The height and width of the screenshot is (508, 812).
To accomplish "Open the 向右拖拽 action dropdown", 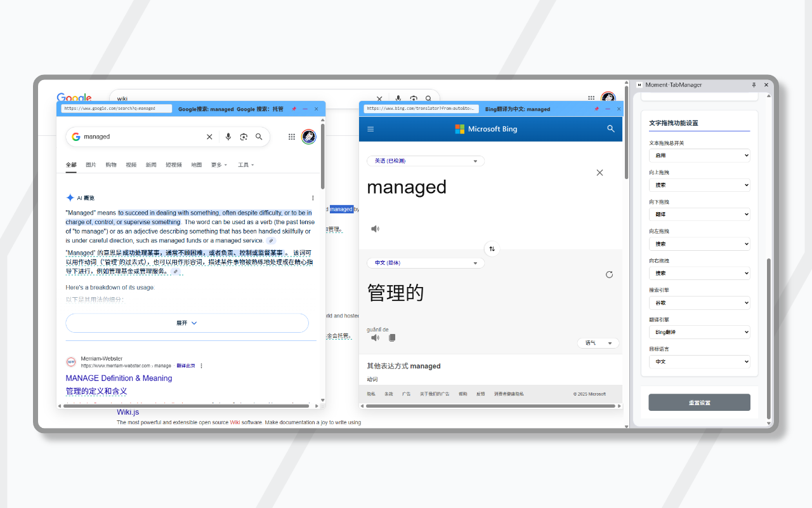I will [699, 273].
